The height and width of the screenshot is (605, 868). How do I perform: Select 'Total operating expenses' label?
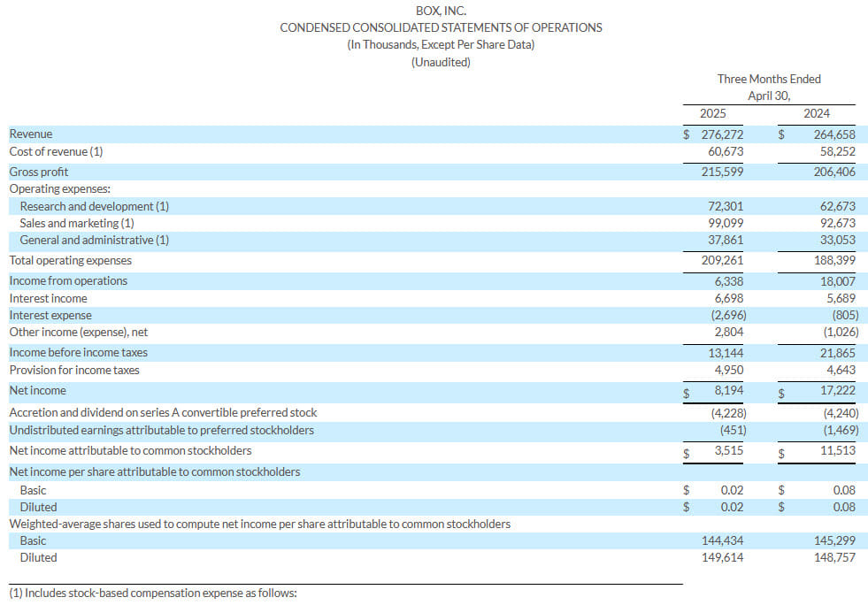70,260
